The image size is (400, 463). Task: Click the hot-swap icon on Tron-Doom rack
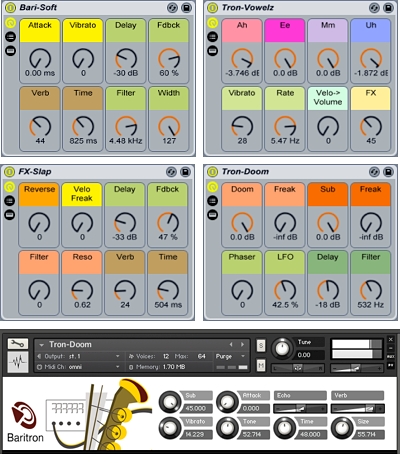tap(374, 172)
